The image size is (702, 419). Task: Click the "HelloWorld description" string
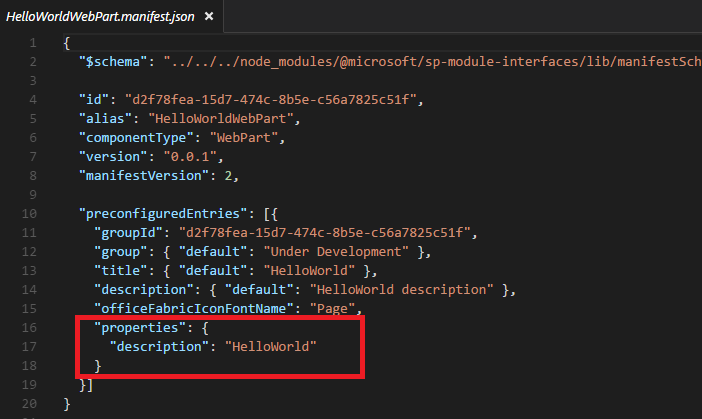[x=401, y=290]
